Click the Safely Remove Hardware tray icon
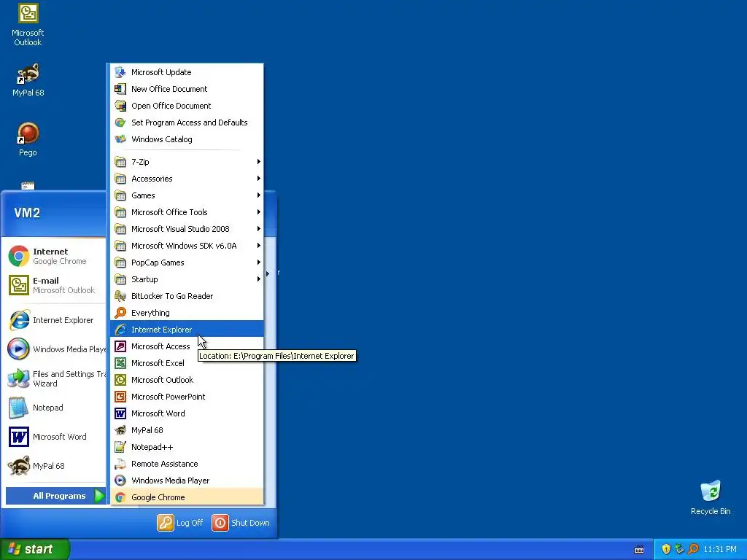The height and width of the screenshot is (560, 747). [679, 549]
